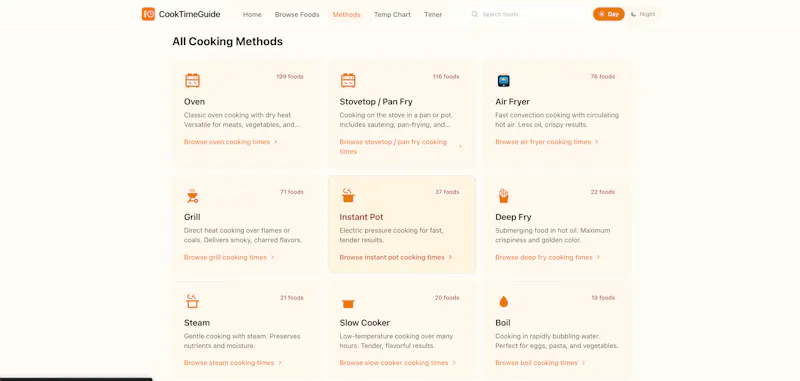Click the Air Fryer card icon
The height and width of the screenshot is (381, 800).
pyautogui.click(x=504, y=81)
